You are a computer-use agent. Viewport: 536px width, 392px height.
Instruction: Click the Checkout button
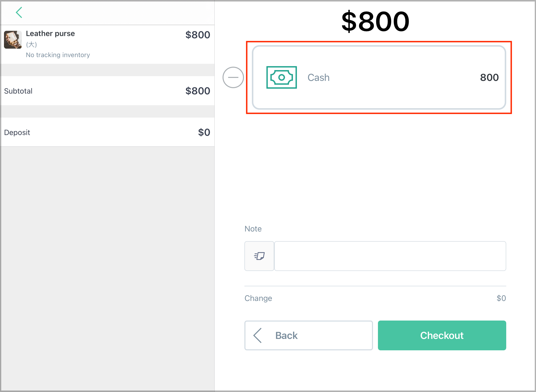pyautogui.click(x=442, y=335)
